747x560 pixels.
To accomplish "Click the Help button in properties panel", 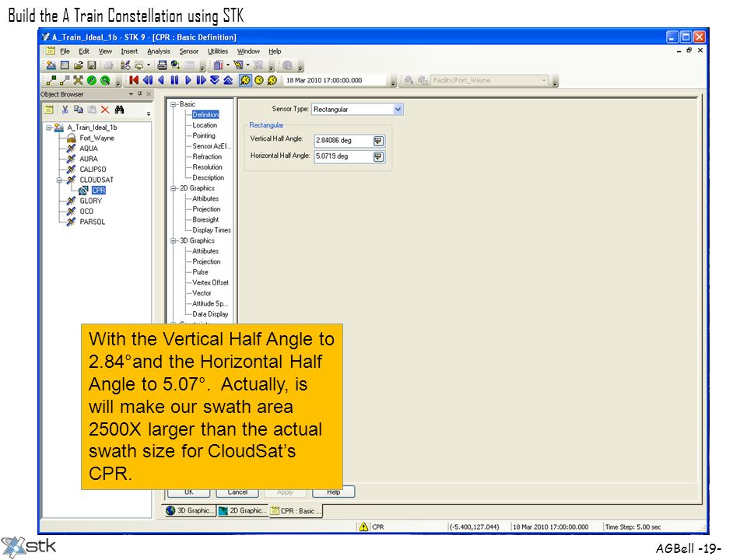I will (x=334, y=492).
